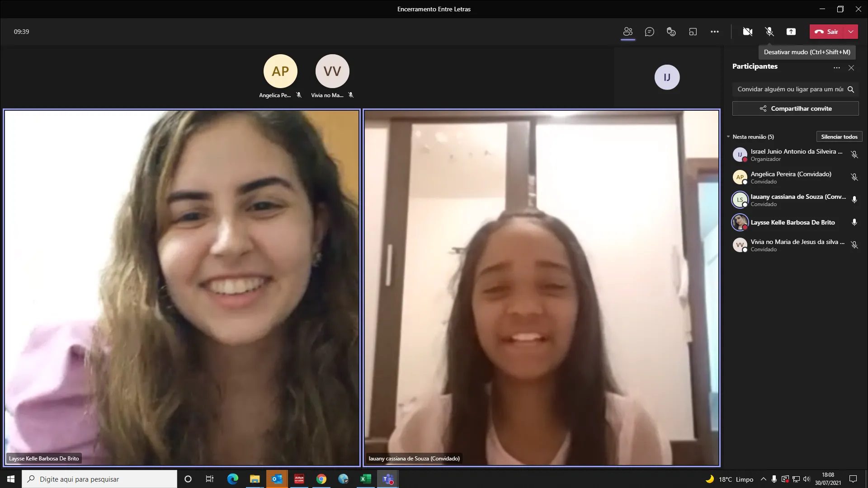Expand the dropdown arrow beside Sair
The width and height of the screenshot is (868, 488).
(851, 32)
